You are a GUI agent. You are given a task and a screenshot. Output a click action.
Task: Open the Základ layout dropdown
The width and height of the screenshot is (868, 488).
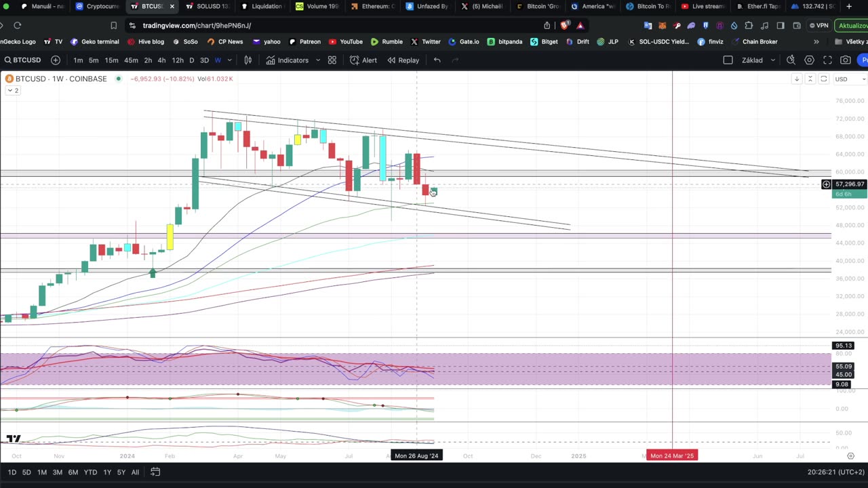(758, 60)
